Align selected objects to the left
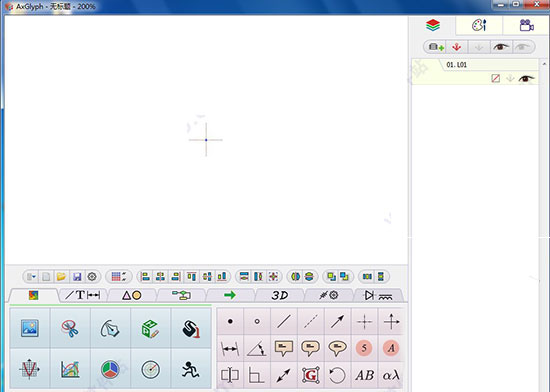The height and width of the screenshot is (392, 550). pos(145,277)
